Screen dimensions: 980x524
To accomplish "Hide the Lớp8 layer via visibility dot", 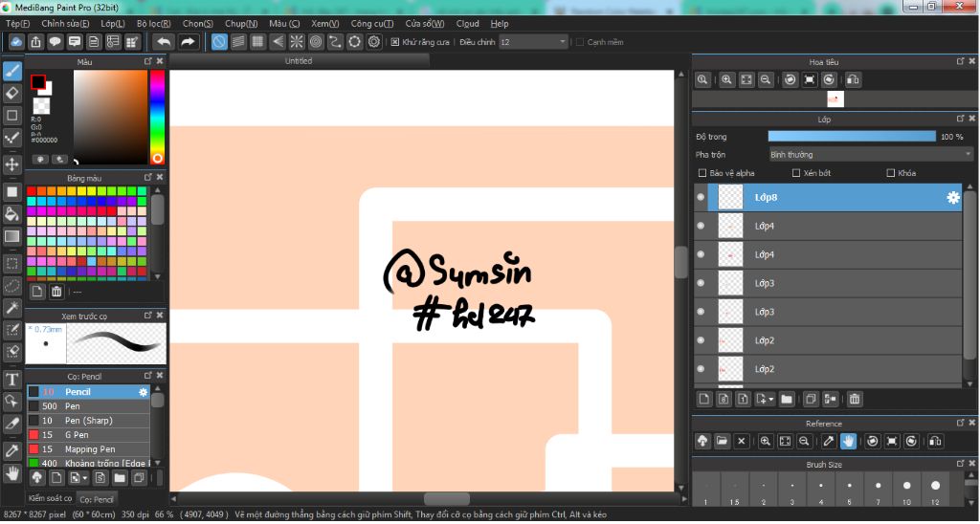I will 701,197.
